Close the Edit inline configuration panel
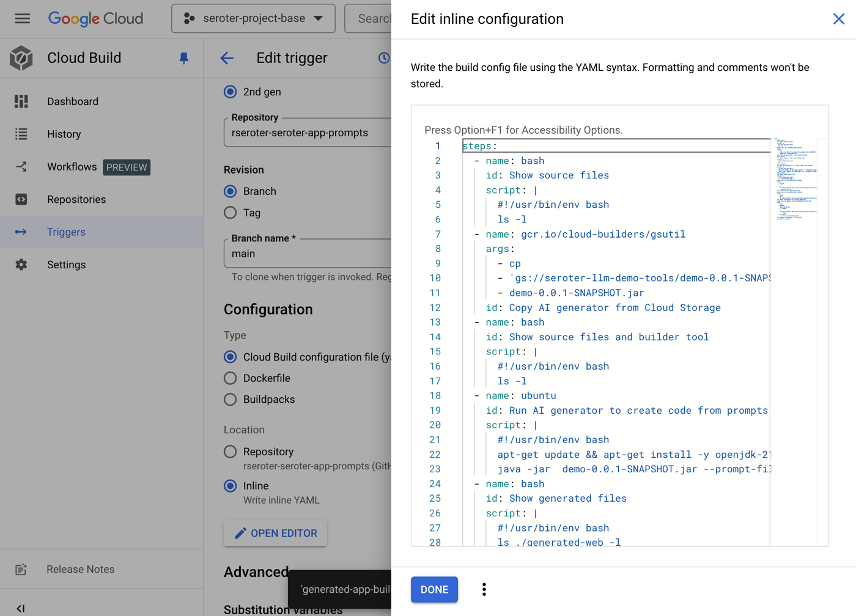Image resolution: width=856 pixels, height=616 pixels. pyautogui.click(x=838, y=19)
